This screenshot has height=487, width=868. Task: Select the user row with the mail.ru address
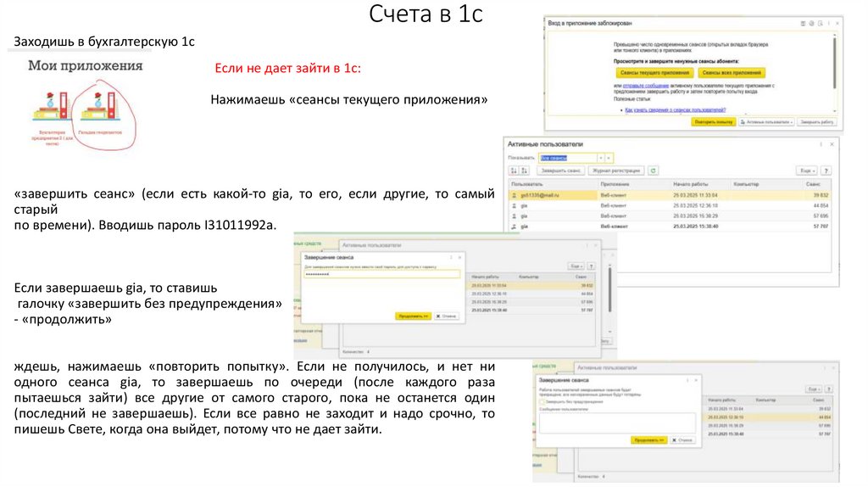(670, 195)
